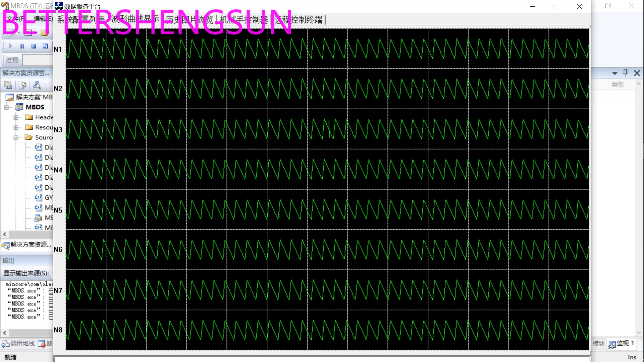Viewport: 644px width, 362px height.
Task: Minimize the 数据服务平台 window
Action: [532, 6]
